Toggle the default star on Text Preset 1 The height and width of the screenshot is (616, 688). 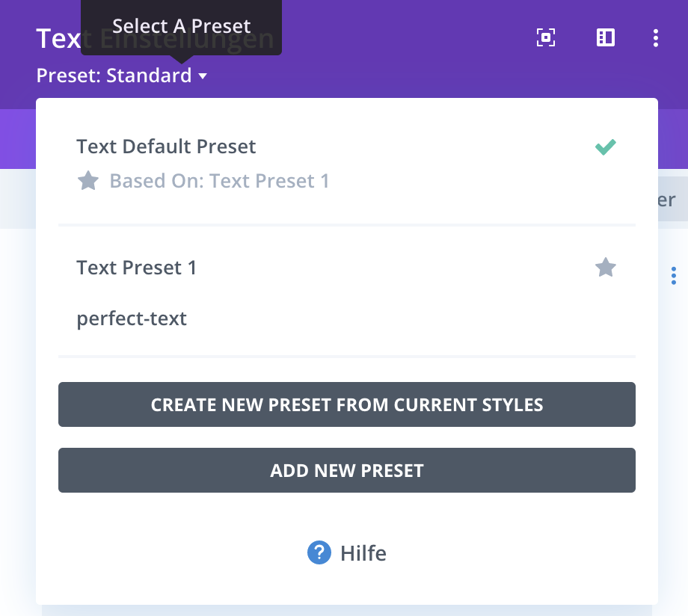[x=605, y=268]
